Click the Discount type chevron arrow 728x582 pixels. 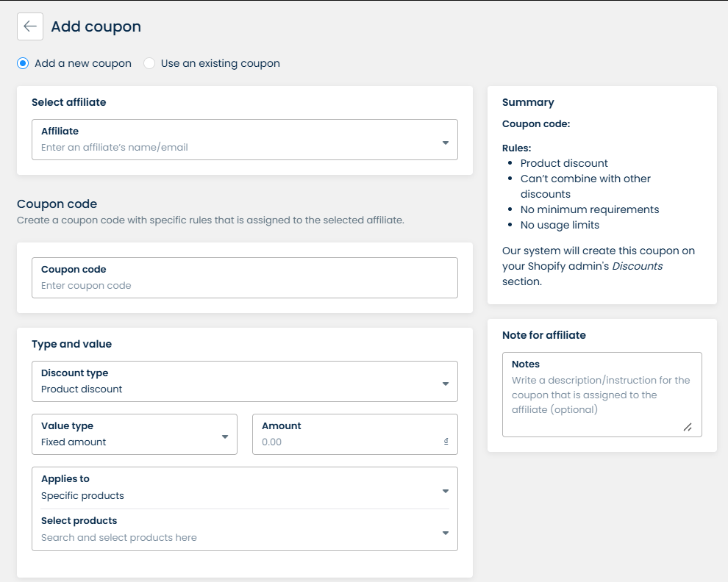pyautogui.click(x=445, y=384)
